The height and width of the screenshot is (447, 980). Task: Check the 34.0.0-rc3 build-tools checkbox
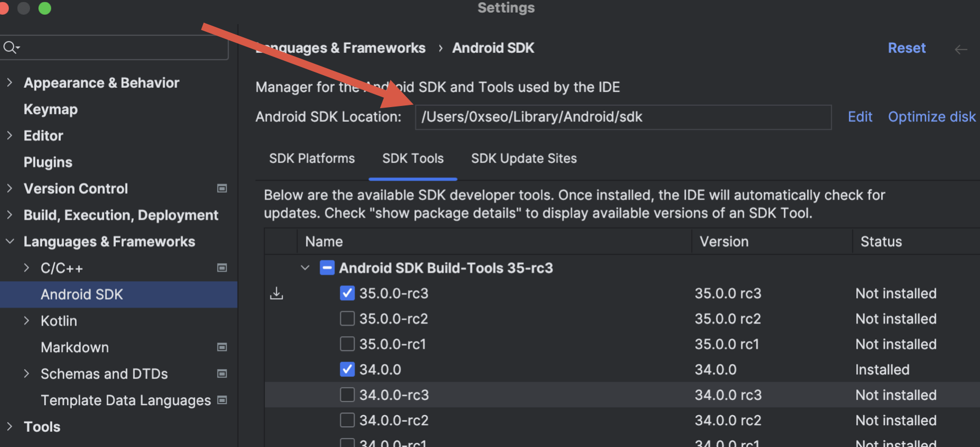pos(347,394)
